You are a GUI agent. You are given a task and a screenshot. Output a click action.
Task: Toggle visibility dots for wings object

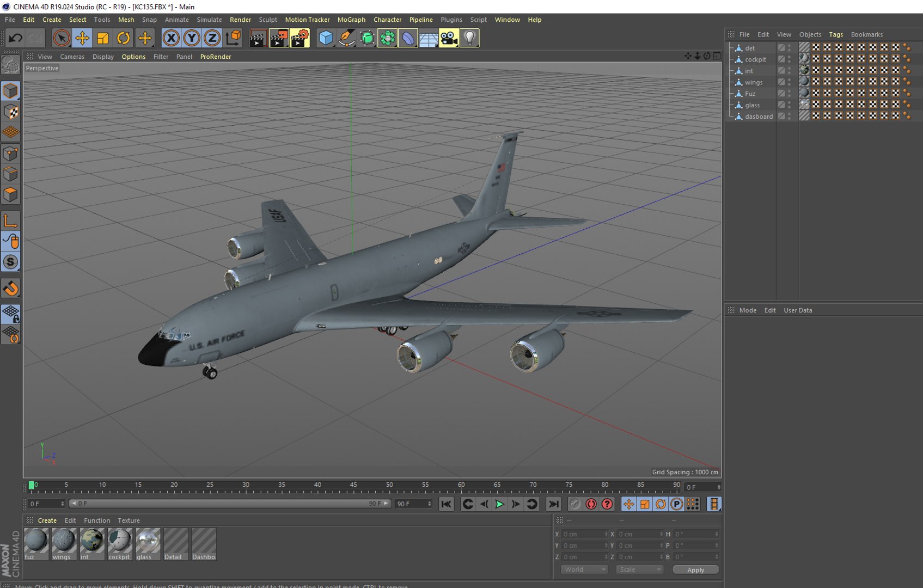790,82
